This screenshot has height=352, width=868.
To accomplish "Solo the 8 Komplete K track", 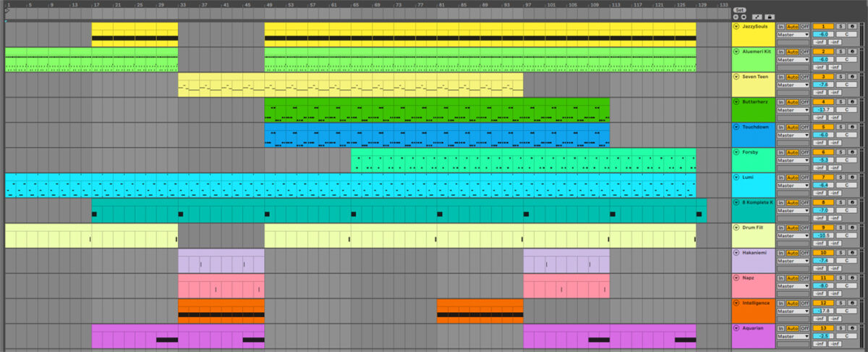I will (x=841, y=202).
